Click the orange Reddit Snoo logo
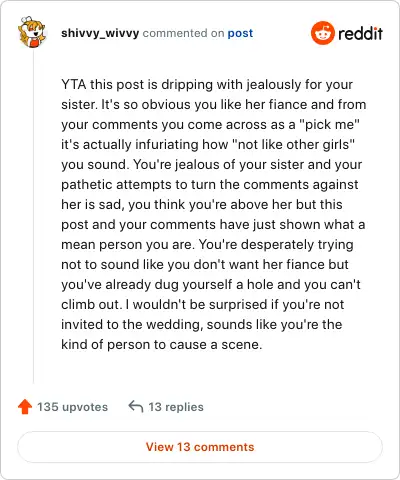The height and width of the screenshot is (480, 400). point(322,33)
